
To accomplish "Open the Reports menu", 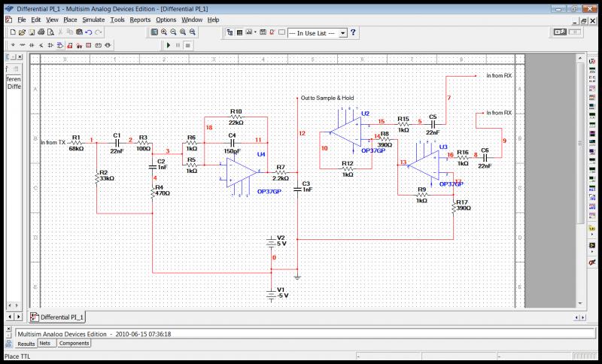I will tap(140, 20).
